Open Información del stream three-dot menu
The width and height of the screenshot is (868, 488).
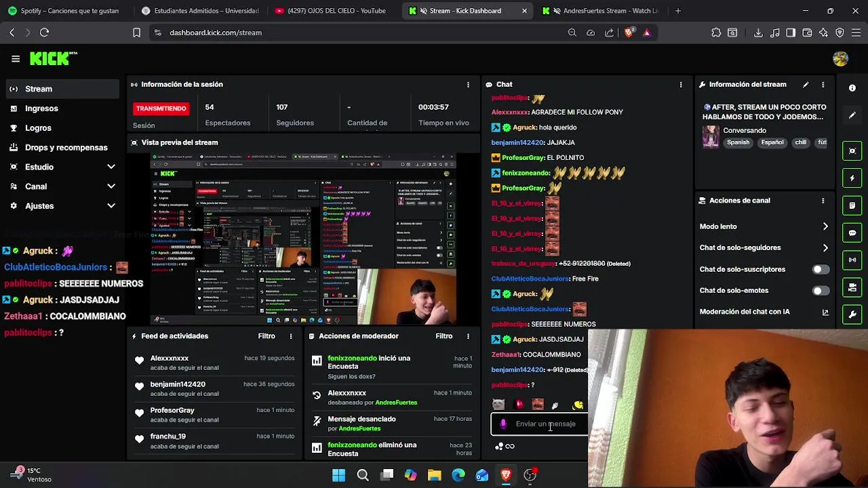tap(823, 85)
